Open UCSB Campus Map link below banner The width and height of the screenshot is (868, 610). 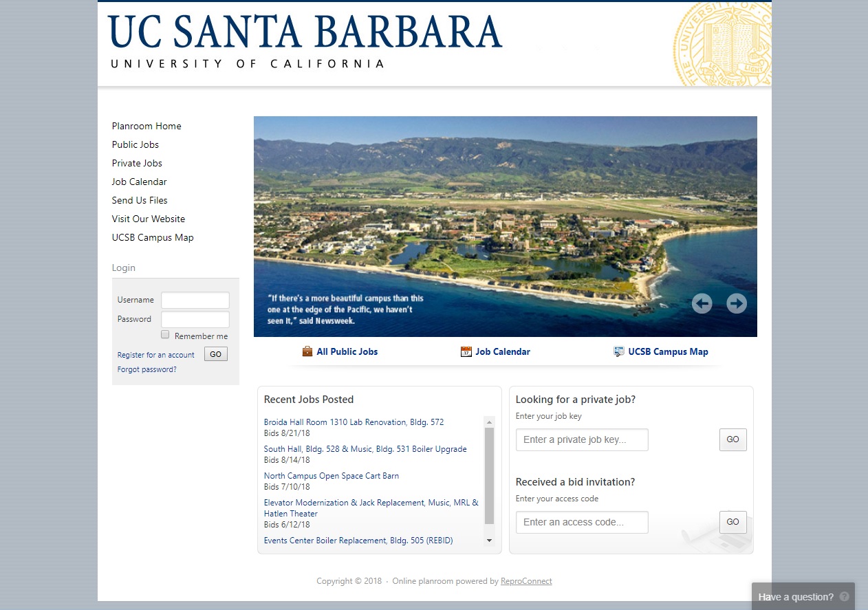[668, 351]
